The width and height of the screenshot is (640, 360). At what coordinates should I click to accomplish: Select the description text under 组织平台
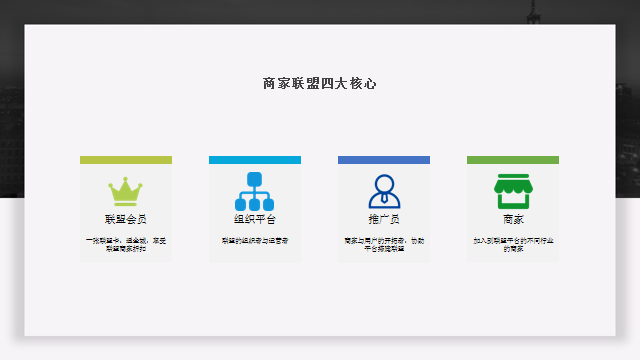point(255,241)
